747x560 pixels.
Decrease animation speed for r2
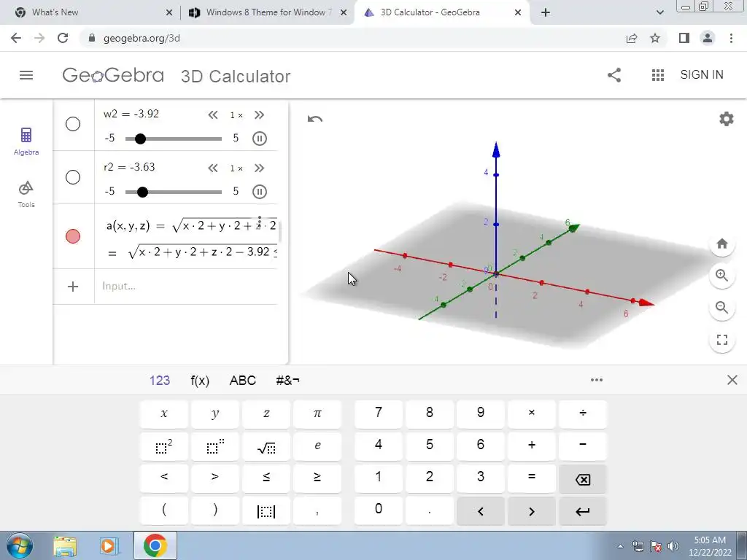coord(213,168)
